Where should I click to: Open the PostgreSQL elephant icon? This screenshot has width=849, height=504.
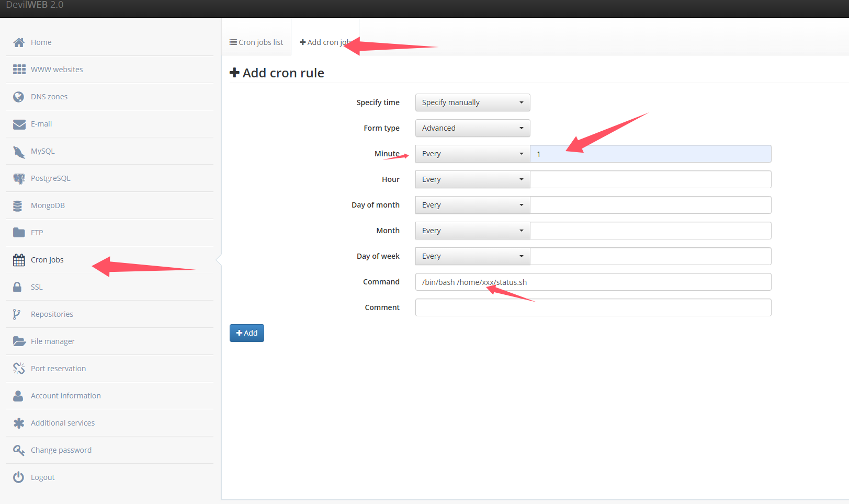19,179
